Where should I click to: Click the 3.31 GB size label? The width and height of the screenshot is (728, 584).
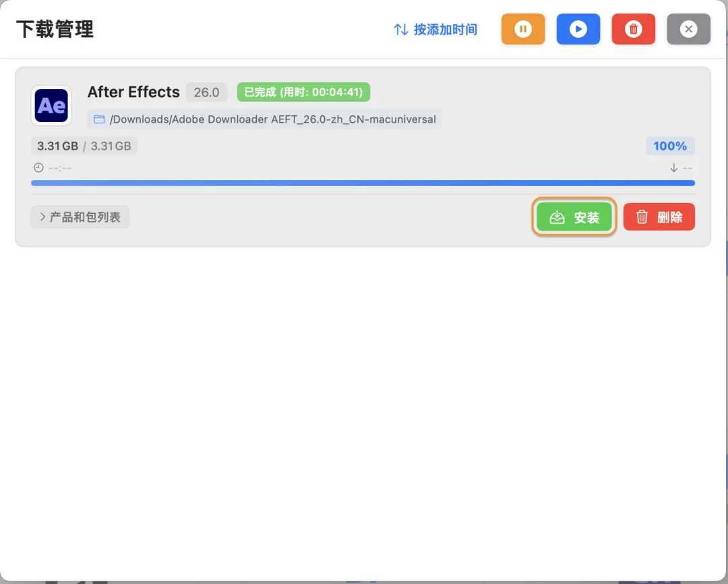[x=84, y=146]
